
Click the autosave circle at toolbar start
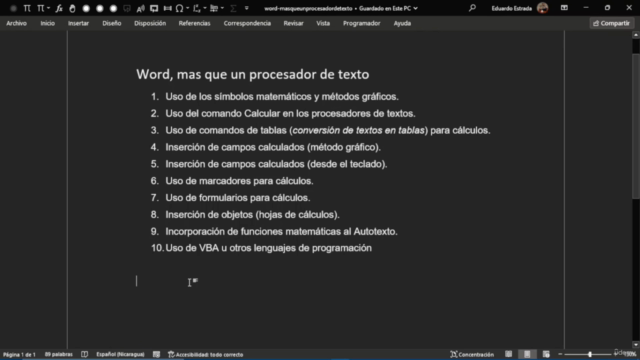(x=13, y=8)
